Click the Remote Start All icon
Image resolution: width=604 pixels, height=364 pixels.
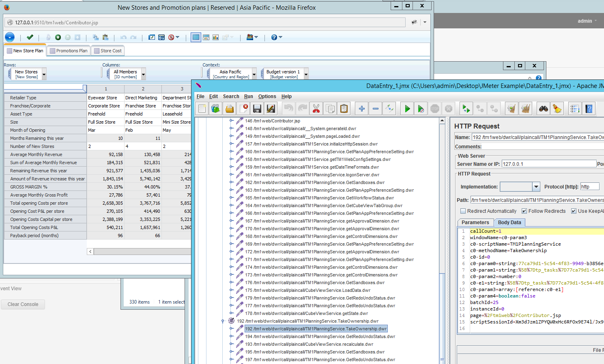(x=466, y=109)
